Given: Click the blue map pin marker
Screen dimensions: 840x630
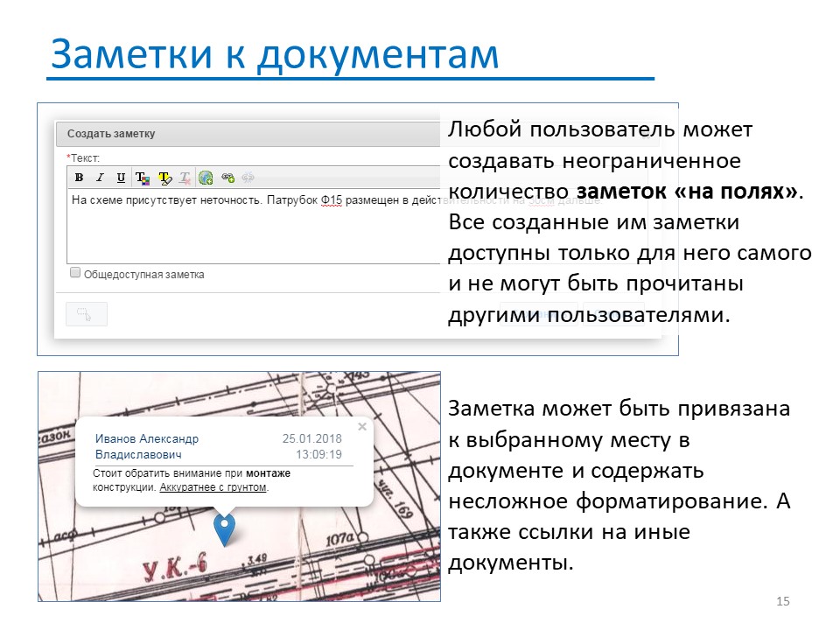Looking at the screenshot, I should tap(225, 528).
